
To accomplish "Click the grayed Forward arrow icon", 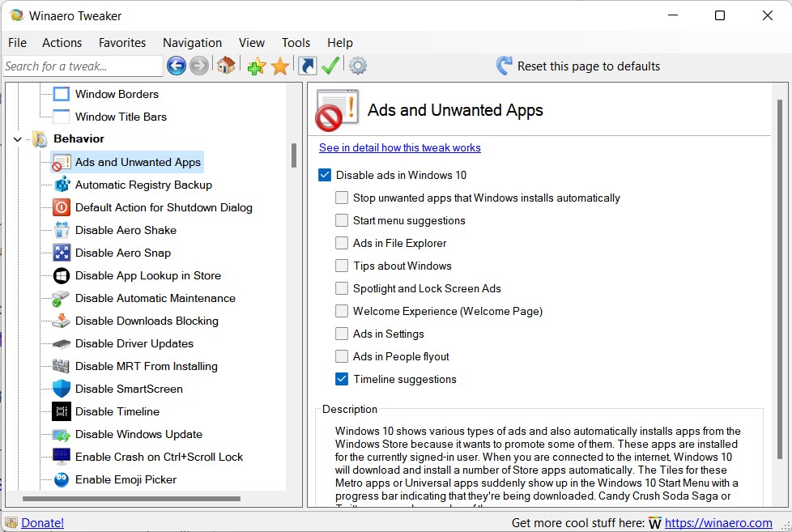I will tap(199, 66).
